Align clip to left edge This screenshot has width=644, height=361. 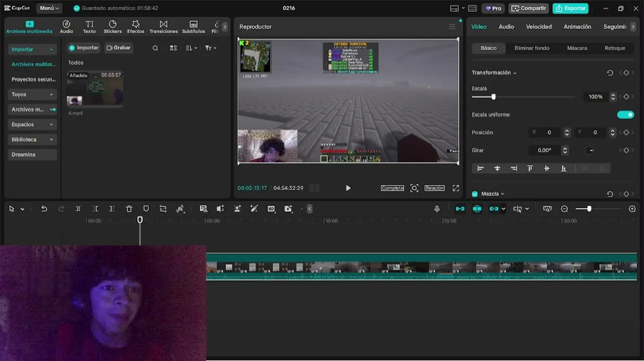pyautogui.click(x=480, y=168)
